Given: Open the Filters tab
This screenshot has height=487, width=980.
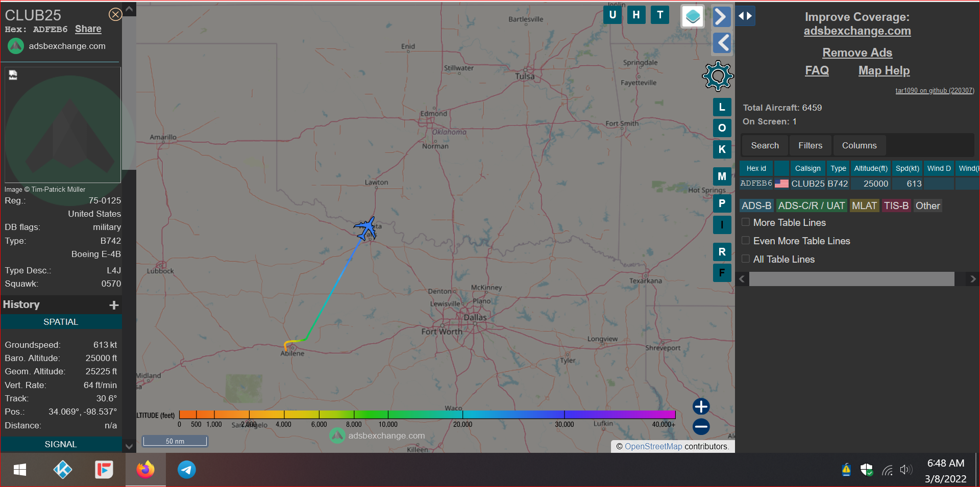Looking at the screenshot, I should (810, 146).
